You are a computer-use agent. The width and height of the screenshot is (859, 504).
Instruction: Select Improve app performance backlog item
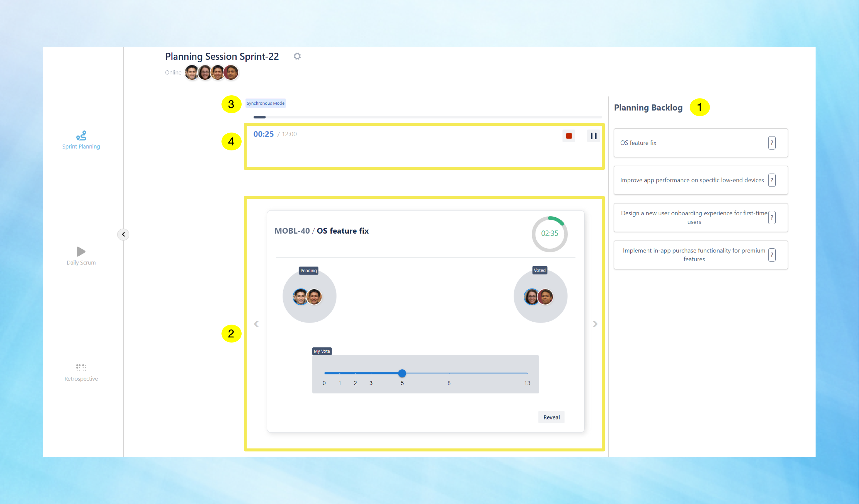[x=692, y=180]
